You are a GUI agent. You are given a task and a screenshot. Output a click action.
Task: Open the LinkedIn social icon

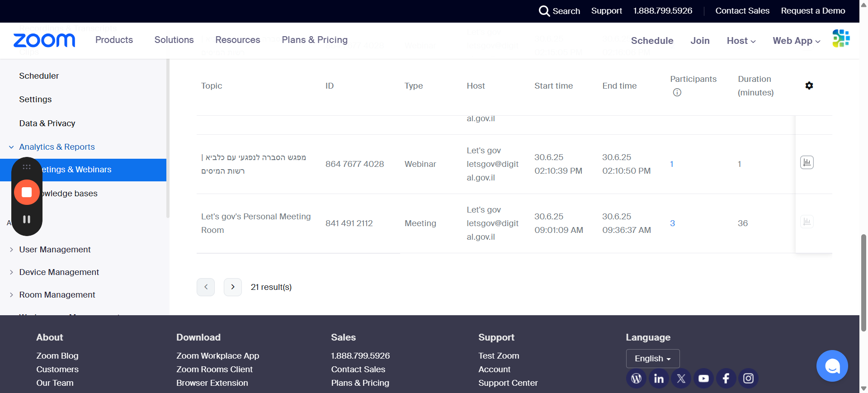pos(659,378)
